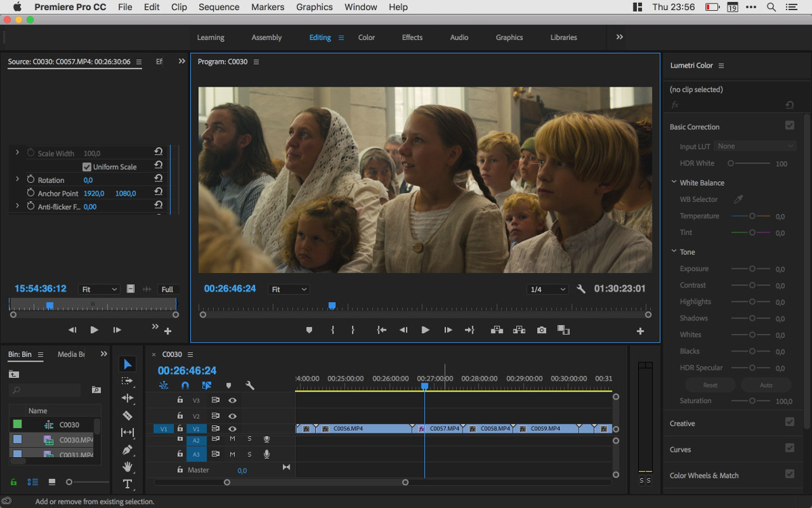Screen dimensions: 812x508
Task: Expand the Rotation property
Action: click(x=18, y=179)
